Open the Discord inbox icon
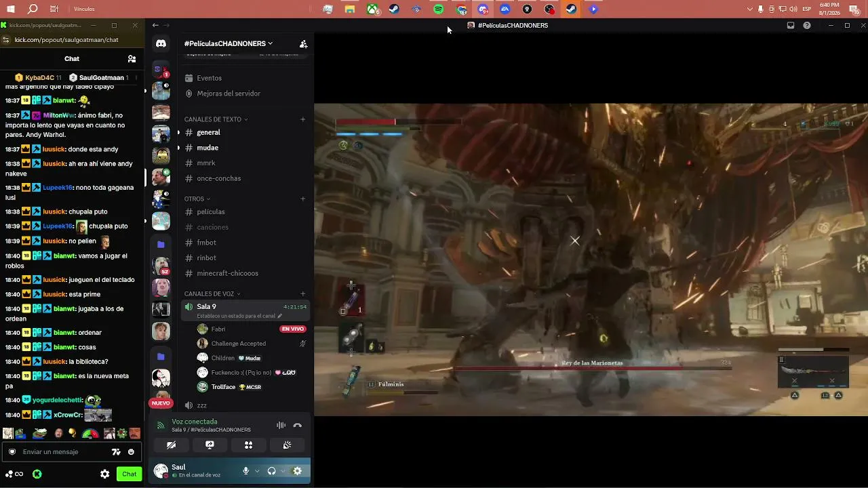 tap(791, 25)
